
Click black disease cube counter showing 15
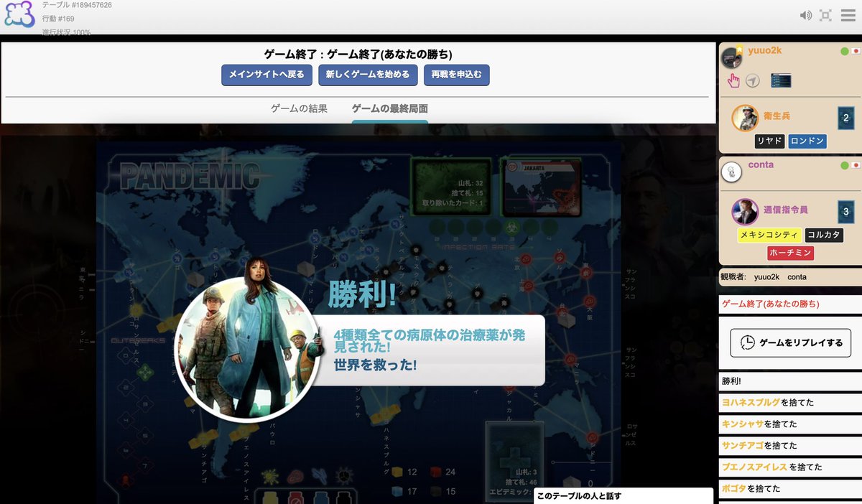[443, 492]
